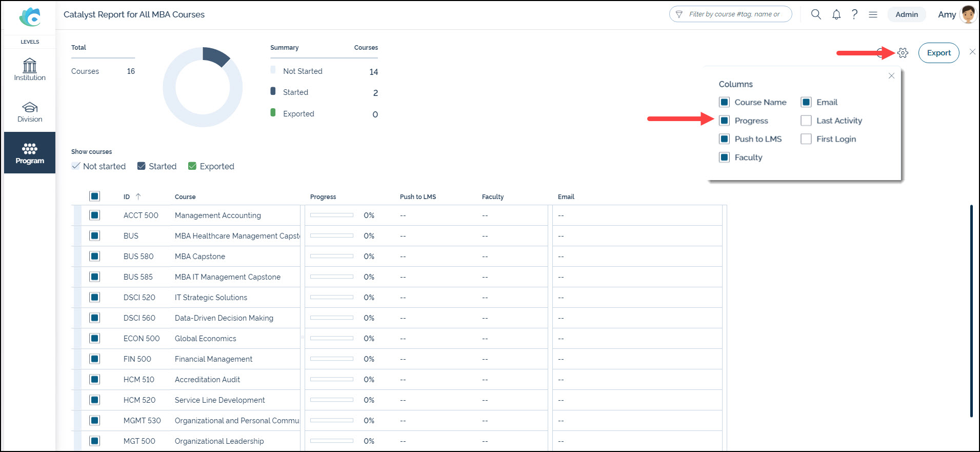Close the Columns popup panel
This screenshot has width=980, height=452.
[x=891, y=75]
